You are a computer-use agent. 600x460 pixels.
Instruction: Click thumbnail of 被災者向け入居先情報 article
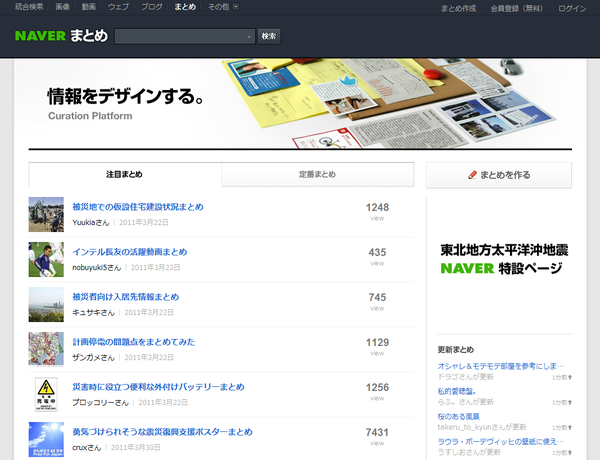[x=46, y=304]
